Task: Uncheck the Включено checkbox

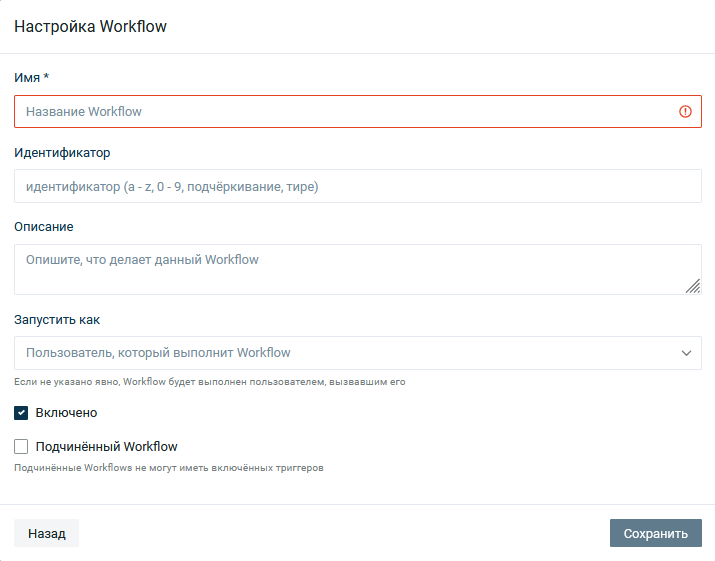Action: coord(21,413)
